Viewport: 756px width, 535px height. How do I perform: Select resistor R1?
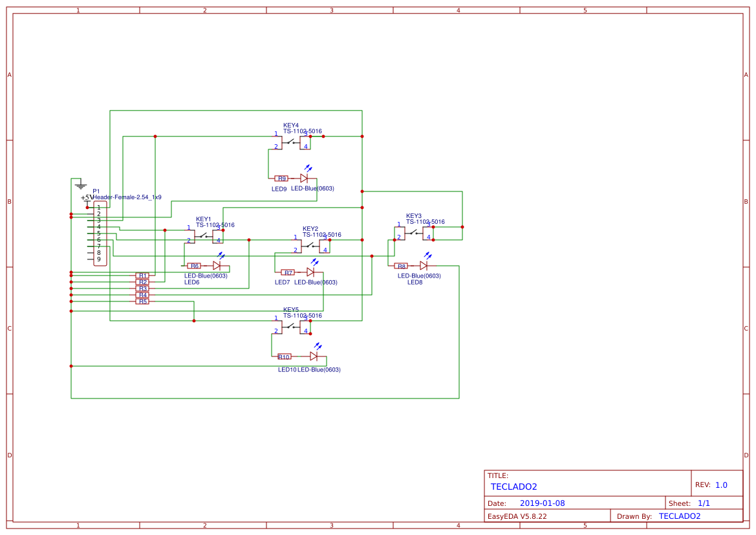pyautogui.click(x=143, y=276)
